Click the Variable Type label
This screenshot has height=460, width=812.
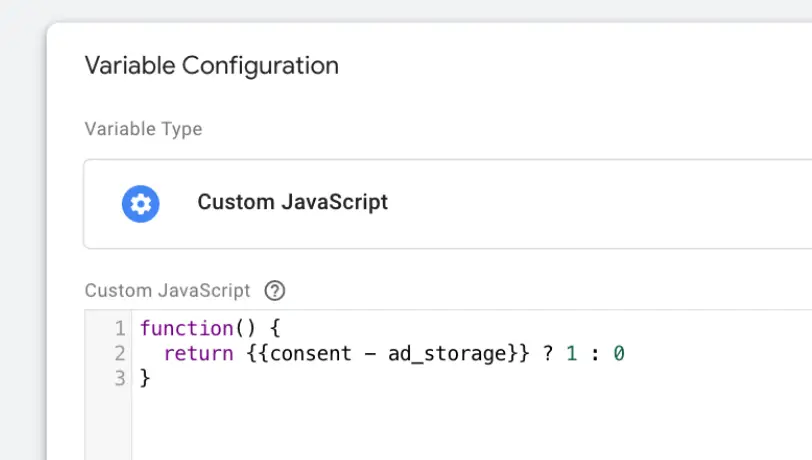coord(143,129)
